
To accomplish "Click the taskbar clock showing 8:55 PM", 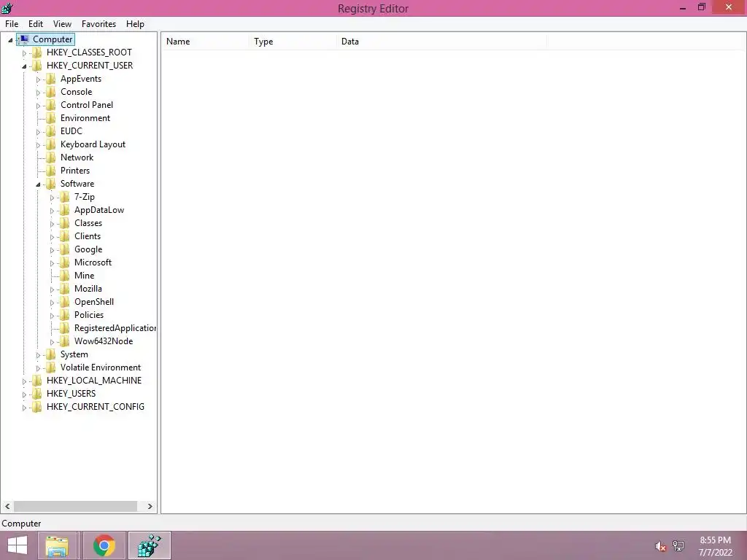I will (715, 540).
